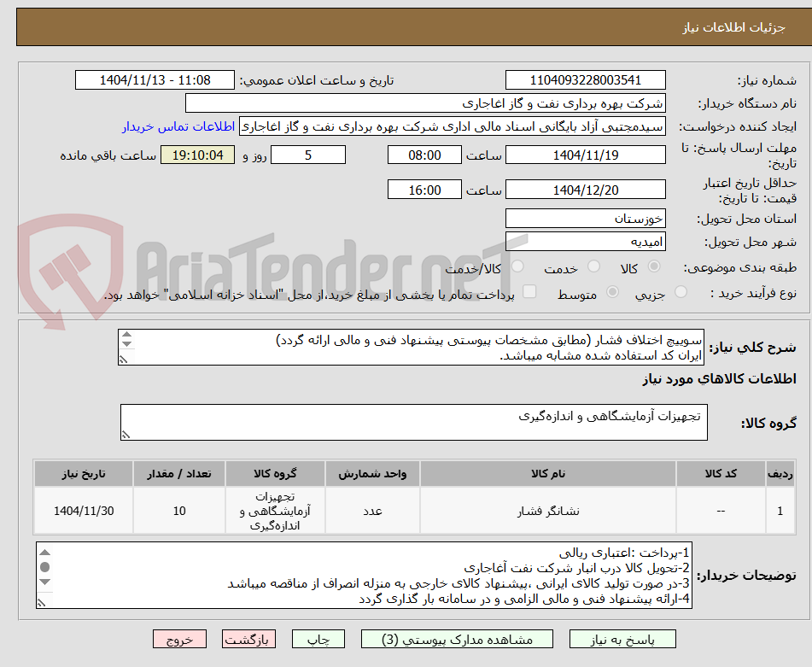Click the 'تاریخ نیاز' column header
The image size is (812, 667).
coord(84,474)
